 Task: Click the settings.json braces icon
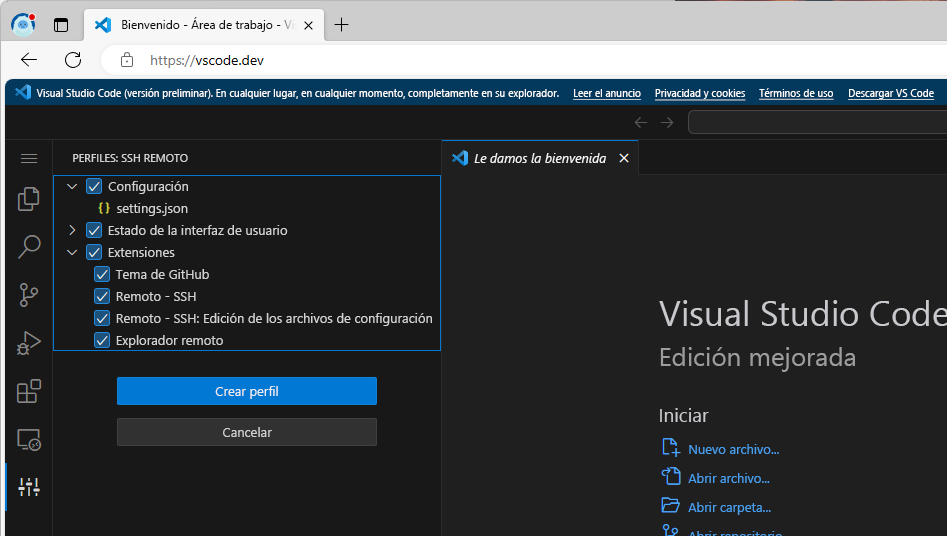point(104,208)
